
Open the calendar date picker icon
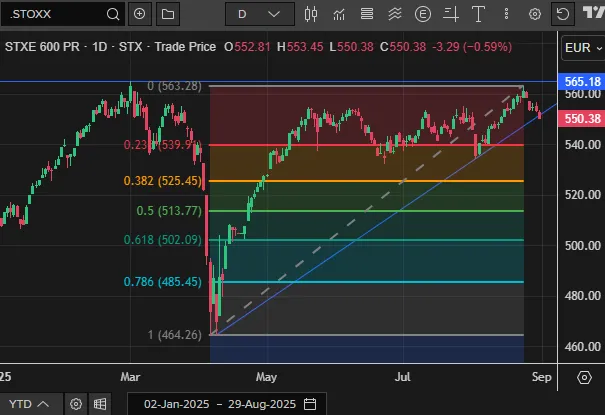(310, 404)
